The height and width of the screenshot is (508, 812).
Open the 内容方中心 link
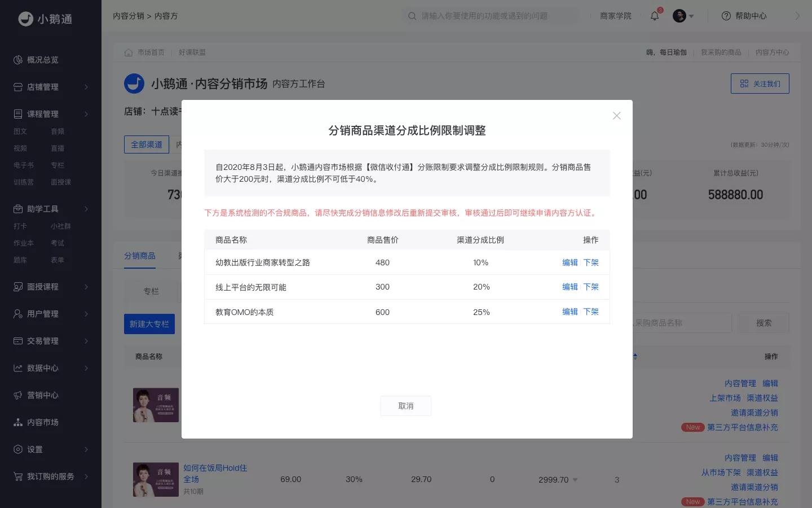coord(773,52)
